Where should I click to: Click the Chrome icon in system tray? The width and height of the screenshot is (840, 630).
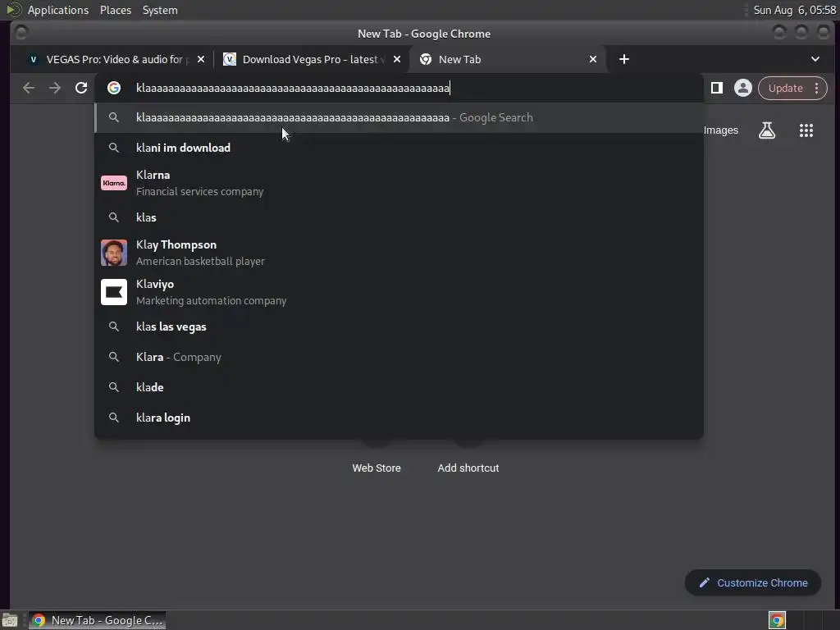pos(777,620)
